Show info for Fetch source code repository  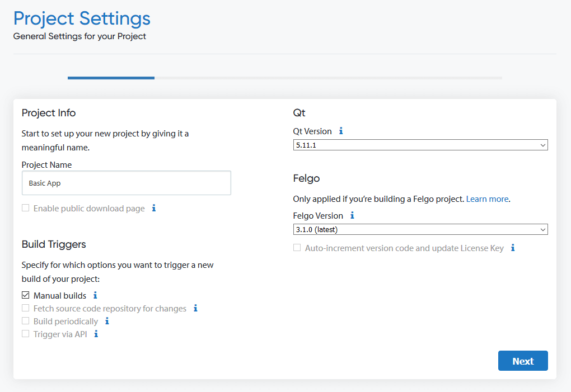pos(195,308)
